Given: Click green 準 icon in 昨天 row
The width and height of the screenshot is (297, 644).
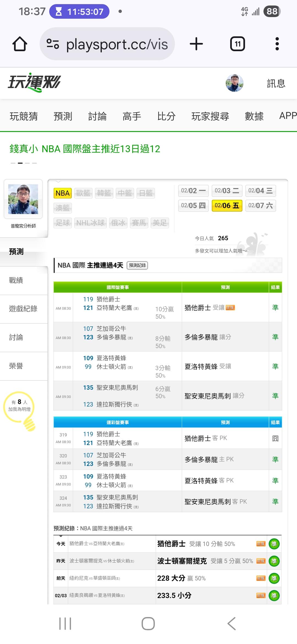Looking at the screenshot, I should [274, 561].
